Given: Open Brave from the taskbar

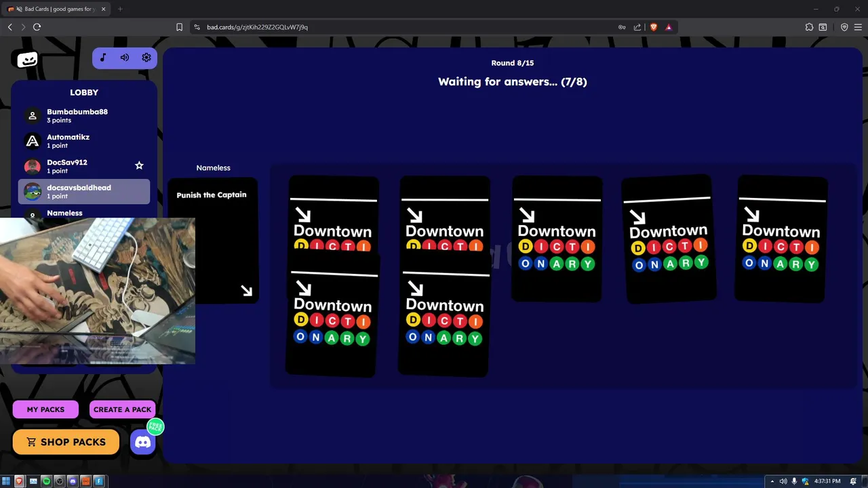Looking at the screenshot, I should [19, 481].
